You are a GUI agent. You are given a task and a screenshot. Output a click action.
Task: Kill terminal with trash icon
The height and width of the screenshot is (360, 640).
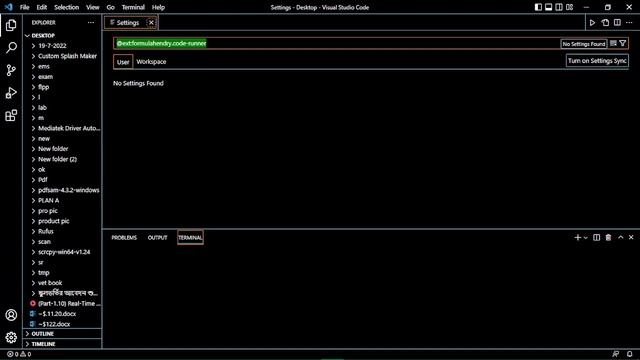608,238
